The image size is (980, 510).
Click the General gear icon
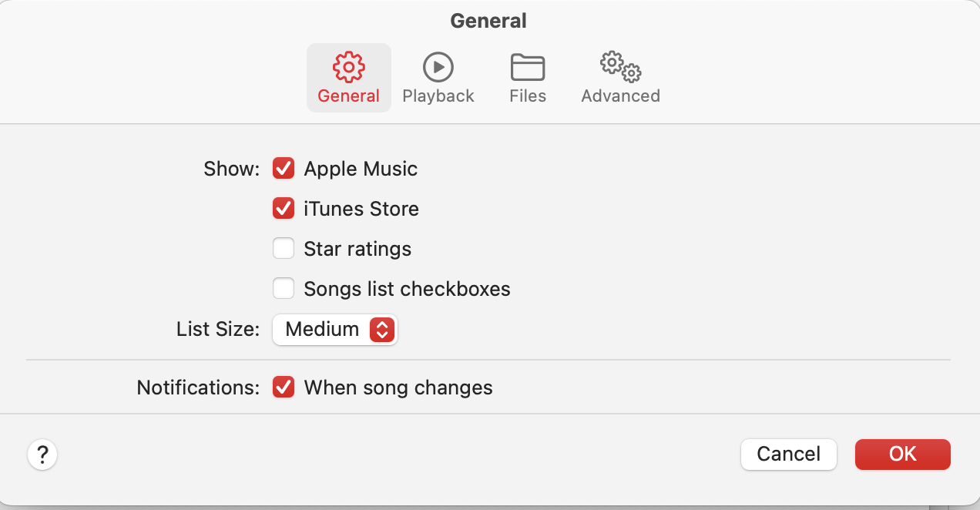[x=348, y=68]
